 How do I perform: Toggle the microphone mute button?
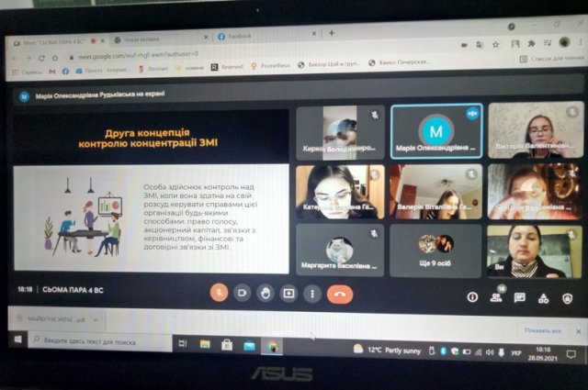coord(219,293)
